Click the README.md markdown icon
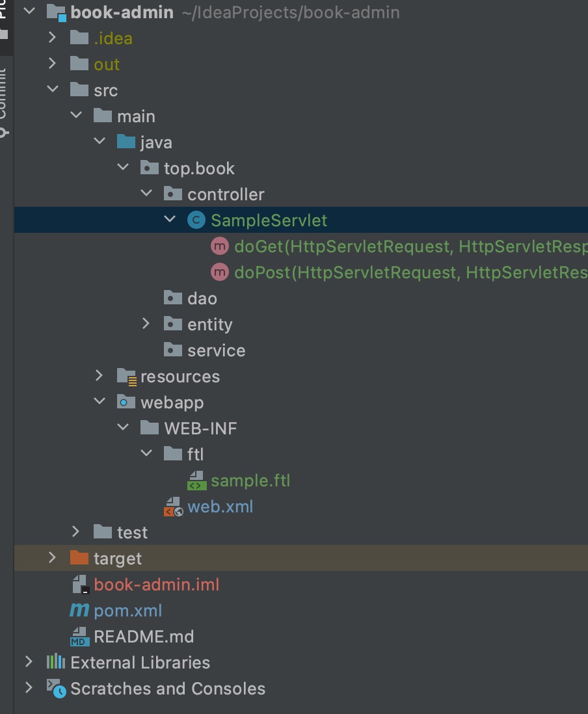Screen dimensions: 588x714 tap(79, 637)
